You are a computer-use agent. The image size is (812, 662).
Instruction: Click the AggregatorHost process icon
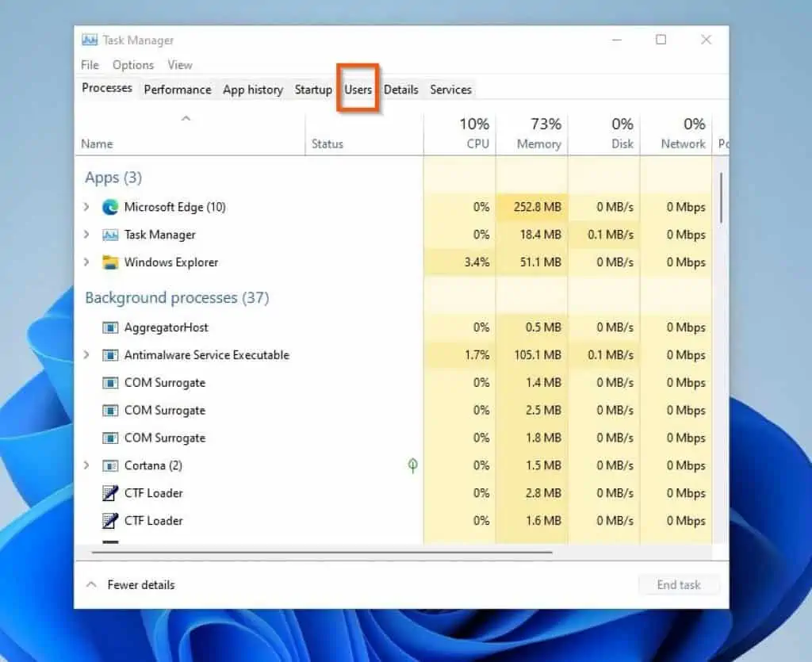click(110, 327)
